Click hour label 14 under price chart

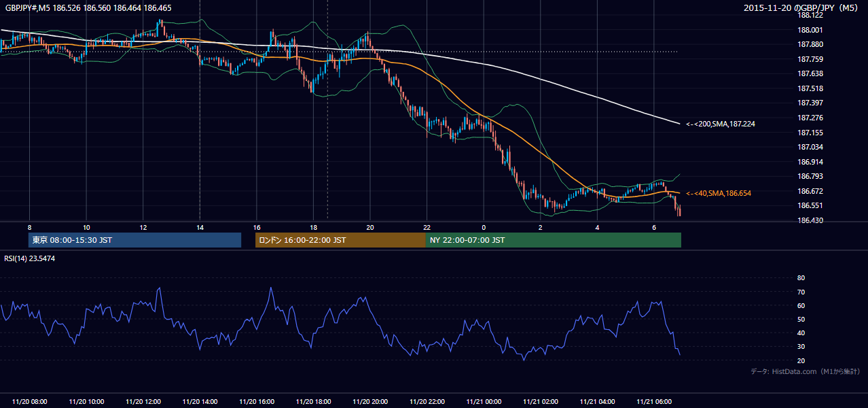click(x=200, y=227)
